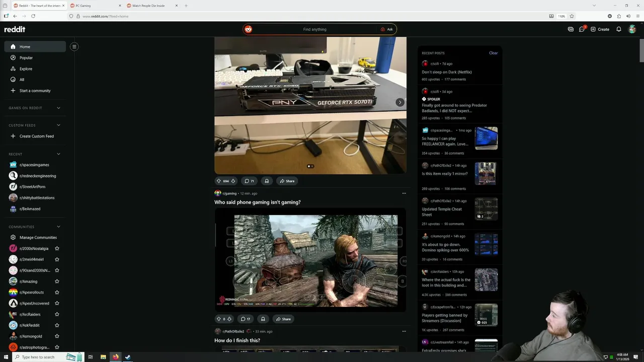Viewport: 644px width, 362px height.
Task: Clear the recent posts list
Action: (493, 53)
